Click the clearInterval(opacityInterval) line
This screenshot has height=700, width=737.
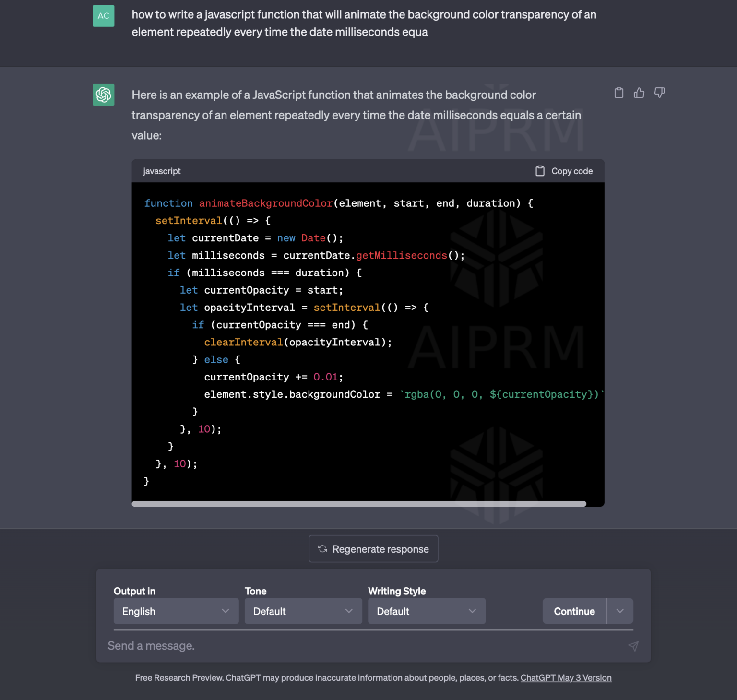298,343
